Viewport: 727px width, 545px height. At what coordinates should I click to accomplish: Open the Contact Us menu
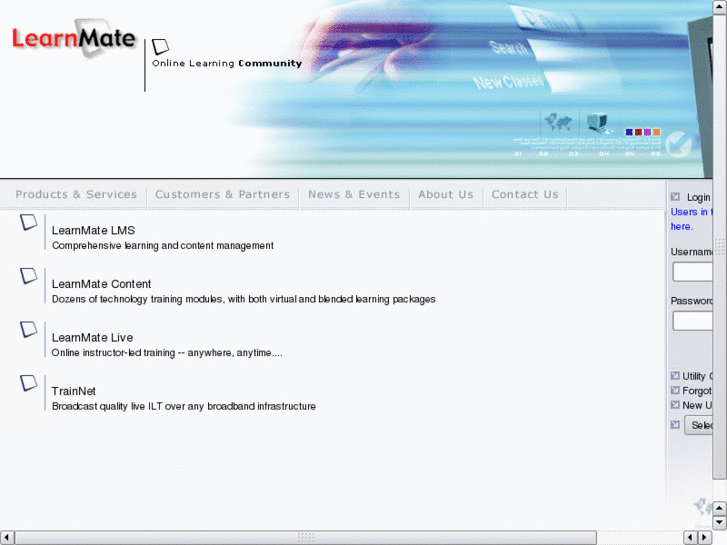(x=525, y=194)
